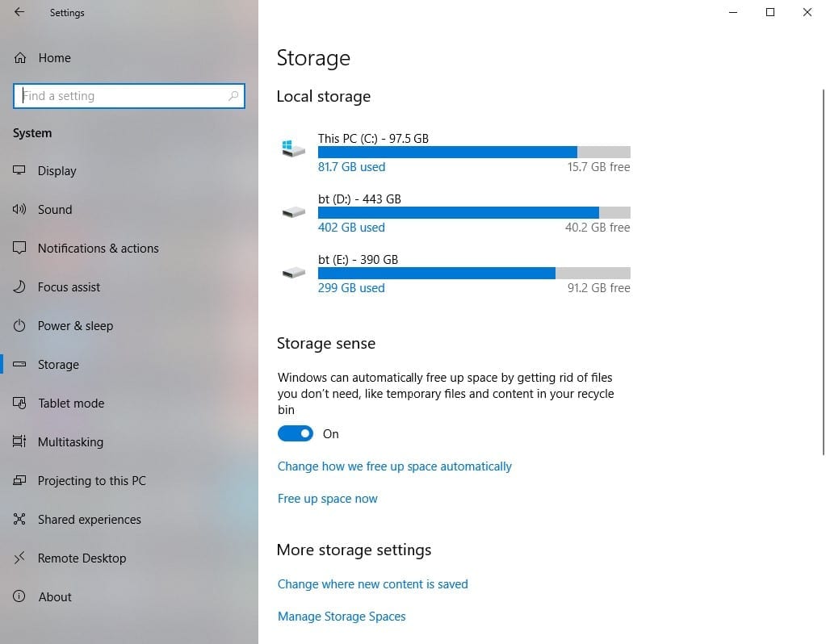The image size is (826, 644).
Task: Click 'bt (D:) - 443 GB' label
Action: coord(360,199)
